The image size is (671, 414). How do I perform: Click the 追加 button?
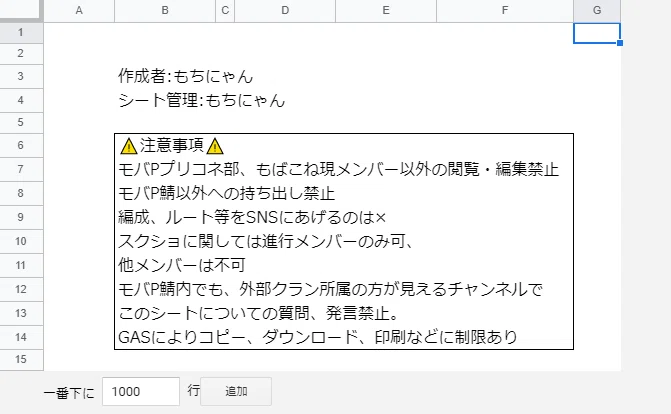[236, 391]
